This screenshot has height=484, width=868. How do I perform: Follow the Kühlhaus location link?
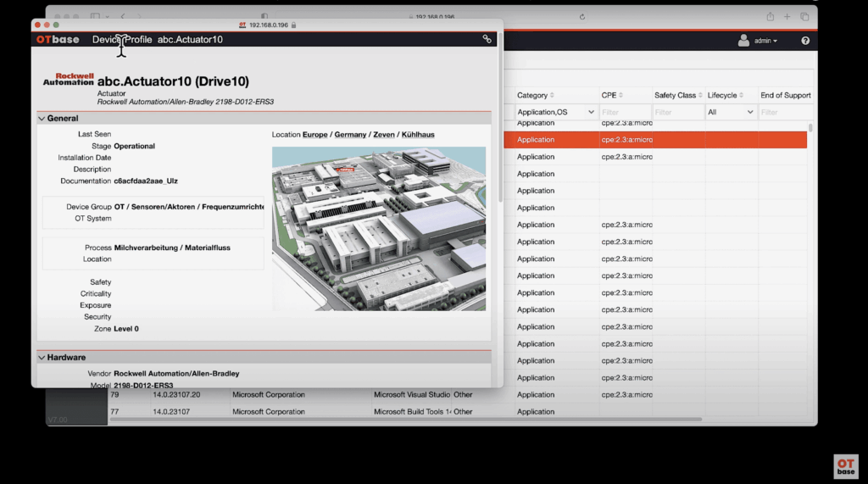click(x=418, y=135)
